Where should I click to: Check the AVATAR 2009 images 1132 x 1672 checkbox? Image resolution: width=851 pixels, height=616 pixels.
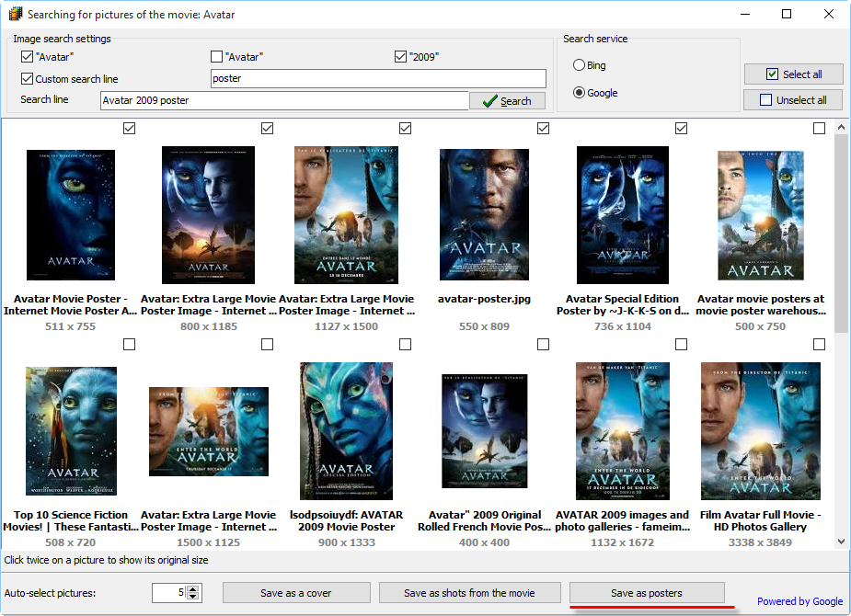pyautogui.click(x=681, y=345)
